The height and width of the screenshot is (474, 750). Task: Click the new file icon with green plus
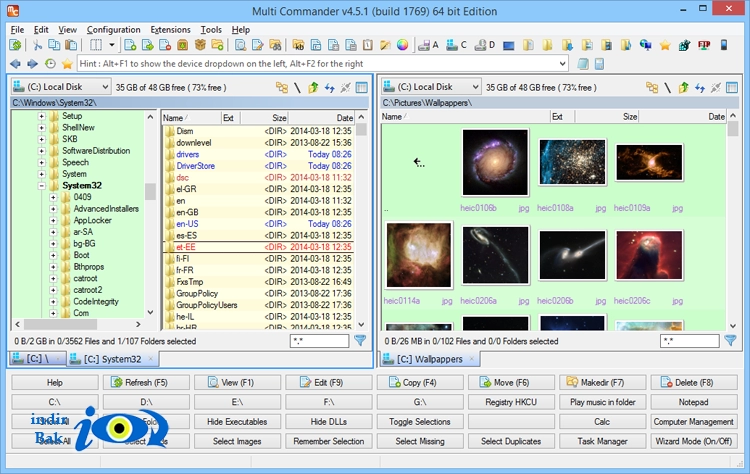click(130, 45)
